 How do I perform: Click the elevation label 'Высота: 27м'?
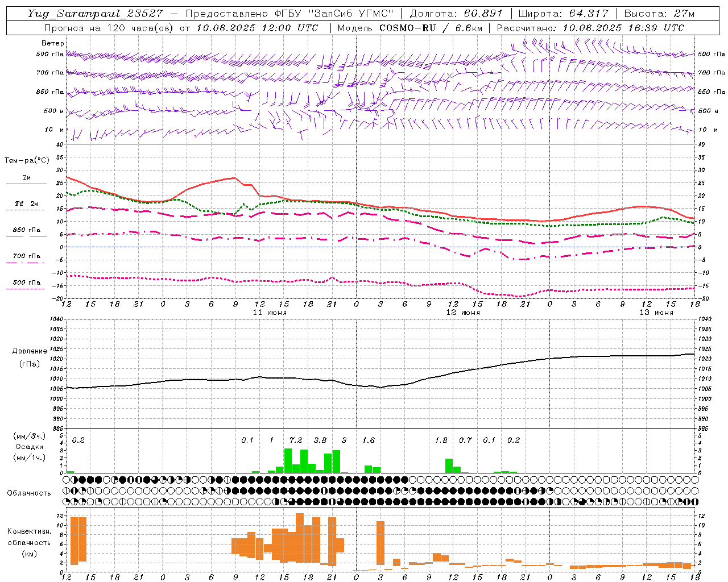pos(659,14)
